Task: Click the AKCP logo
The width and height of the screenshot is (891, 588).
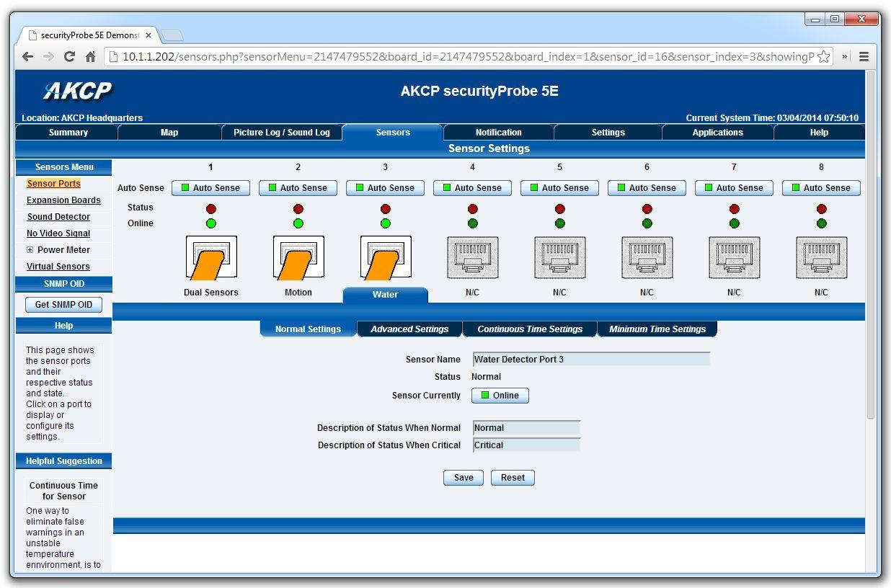Action: (x=78, y=91)
